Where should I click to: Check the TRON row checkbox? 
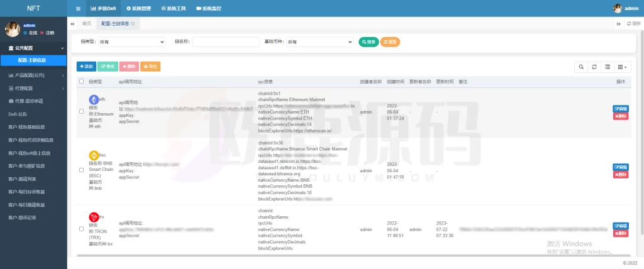click(81, 229)
